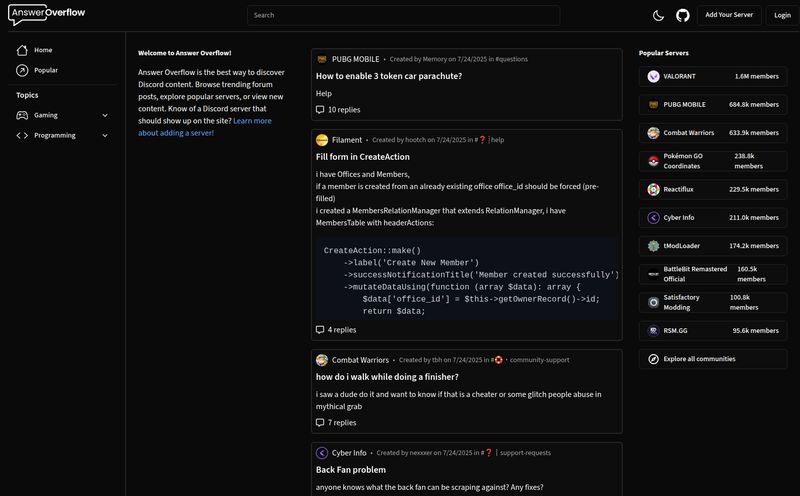Click the Pokémon GO Coordinates pokeball icon
800x496 pixels.
[x=653, y=161]
